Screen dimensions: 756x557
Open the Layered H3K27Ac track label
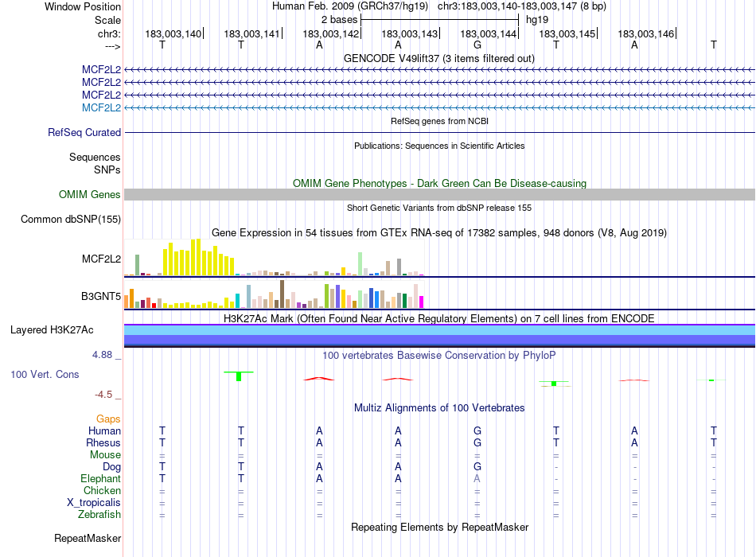(x=52, y=330)
